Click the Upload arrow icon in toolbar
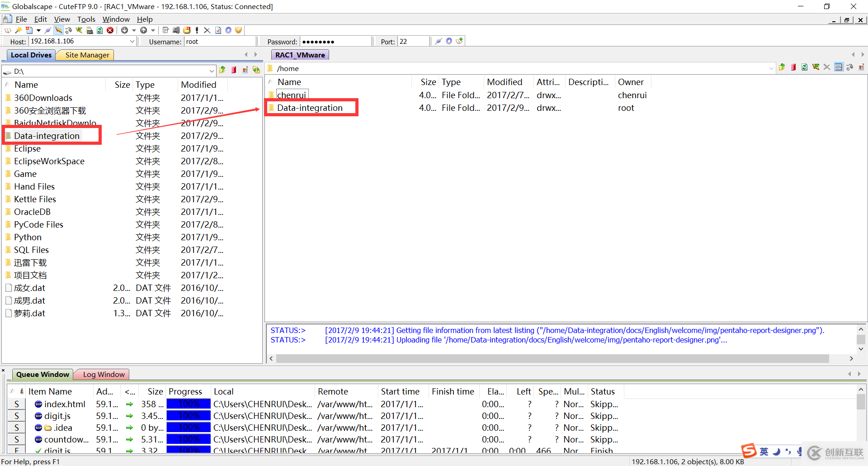Image resolution: width=868 pixels, height=466 pixels. tap(144, 30)
